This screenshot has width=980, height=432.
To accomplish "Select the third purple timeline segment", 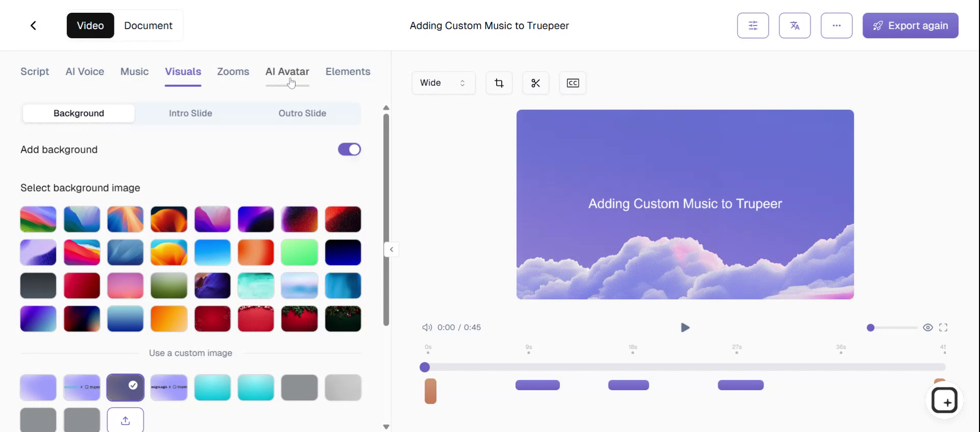I will pyautogui.click(x=741, y=385).
